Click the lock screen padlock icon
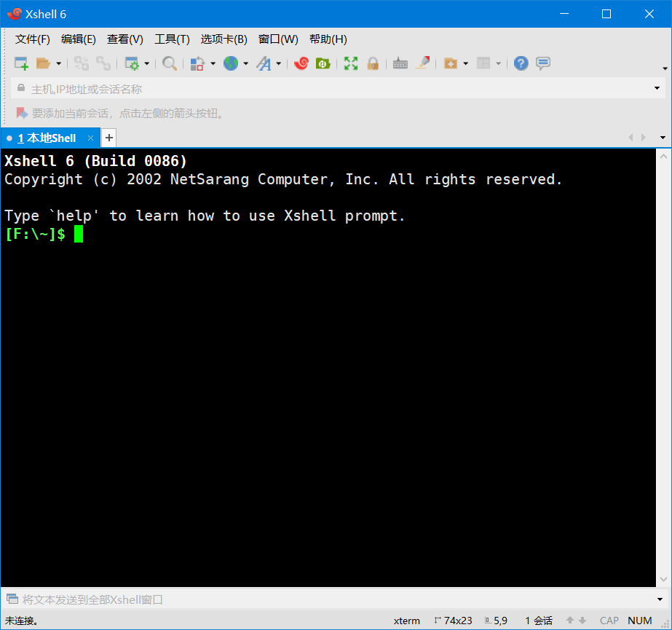The height and width of the screenshot is (630, 672). tap(373, 63)
